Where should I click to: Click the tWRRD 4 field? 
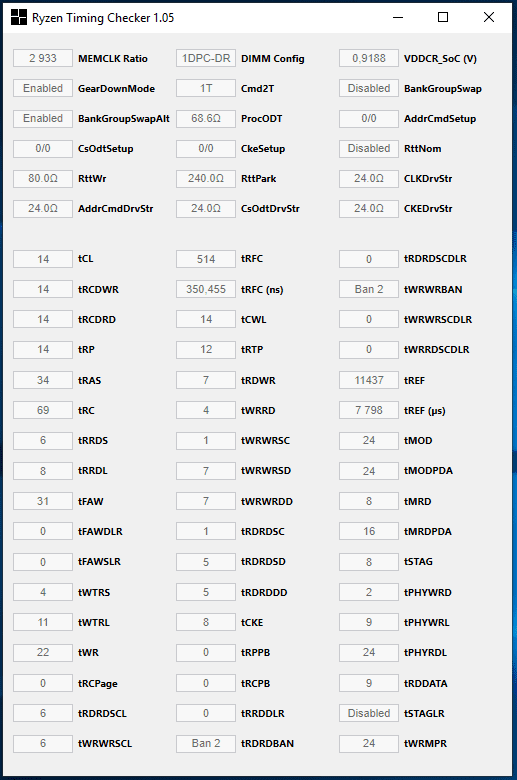206,410
